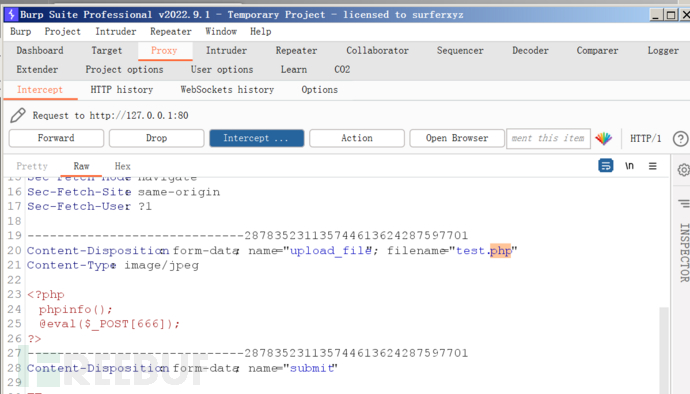Switch to the Repeater tool tab
690x394 pixels.
coord(296,51)
